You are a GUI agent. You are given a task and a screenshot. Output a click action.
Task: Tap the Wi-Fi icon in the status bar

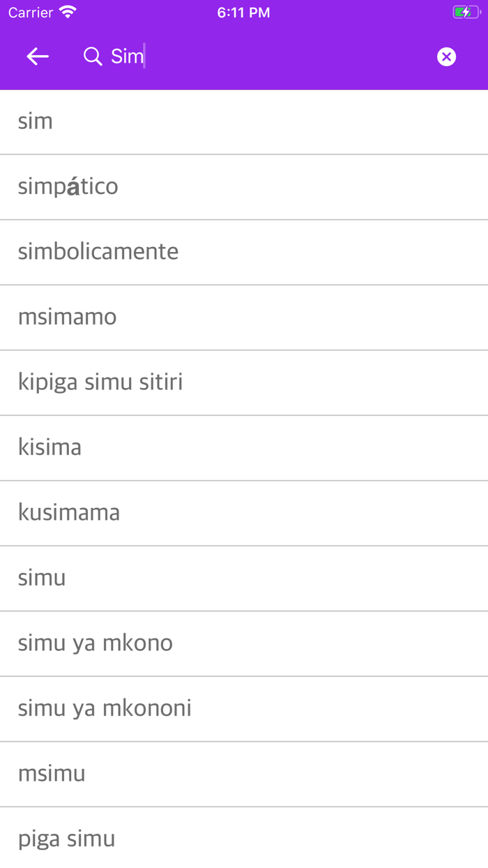click(66, 11)
